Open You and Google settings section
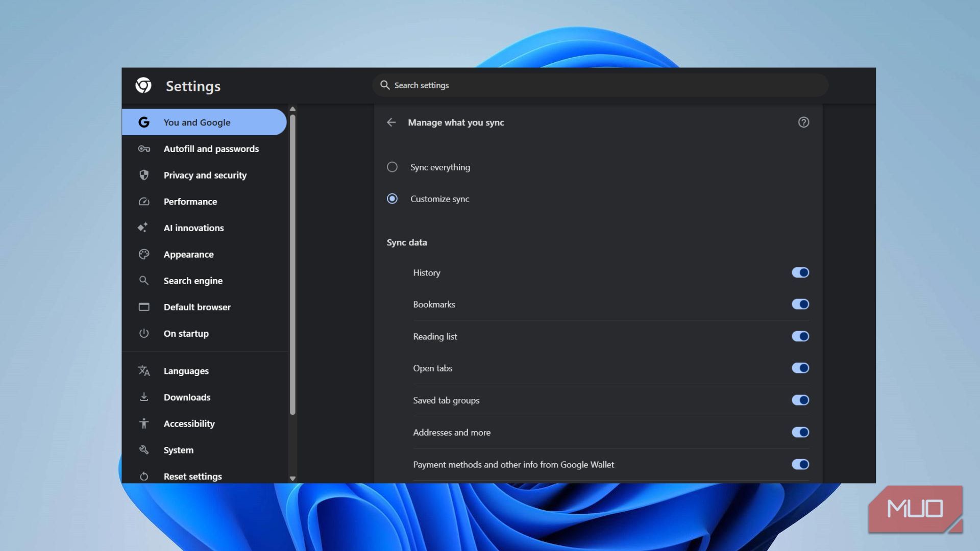This screenshot has width=980, height=551. point(204,122)
